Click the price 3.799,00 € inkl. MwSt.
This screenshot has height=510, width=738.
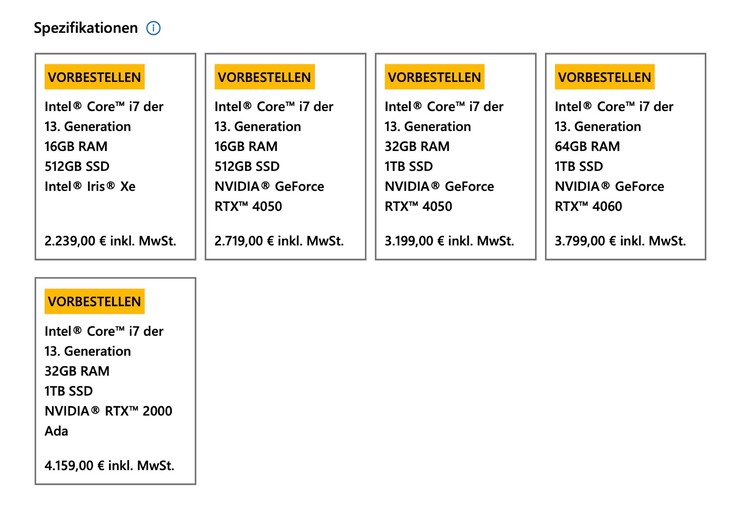coord(620,241)
